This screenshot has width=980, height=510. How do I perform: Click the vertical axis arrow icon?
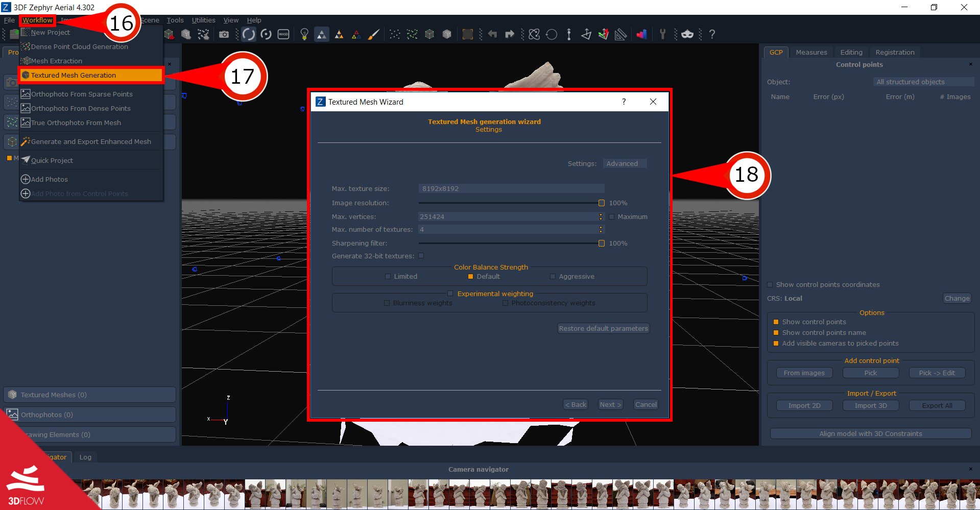(569, 34)
